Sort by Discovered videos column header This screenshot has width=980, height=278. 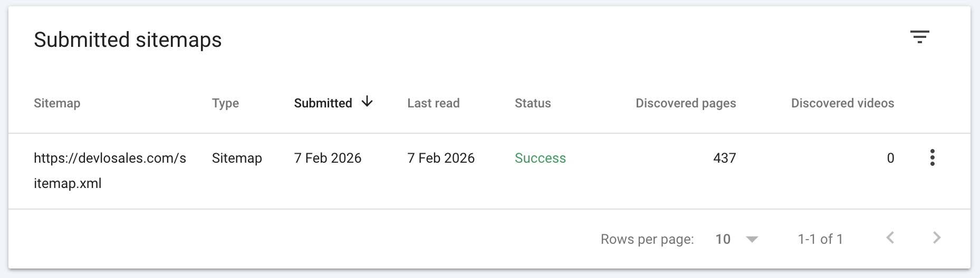tap(842, 103)
